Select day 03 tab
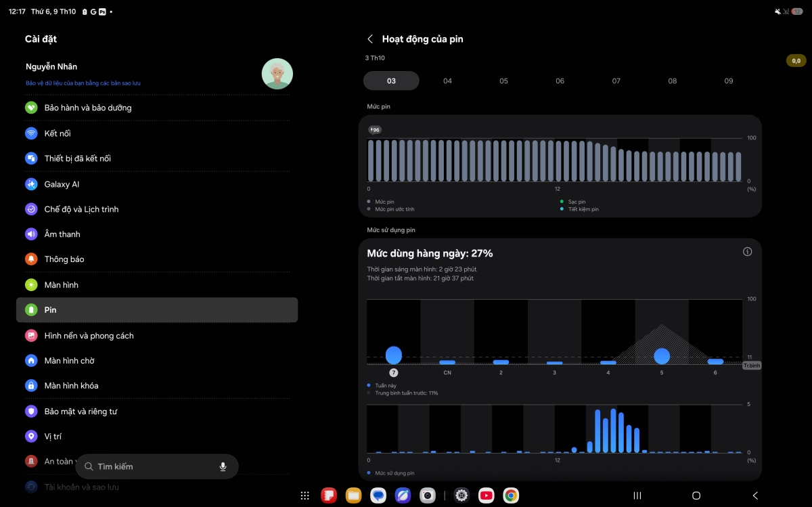Image resolution: width=812 pixels, height=507 pixels. [x=391, y=81]
